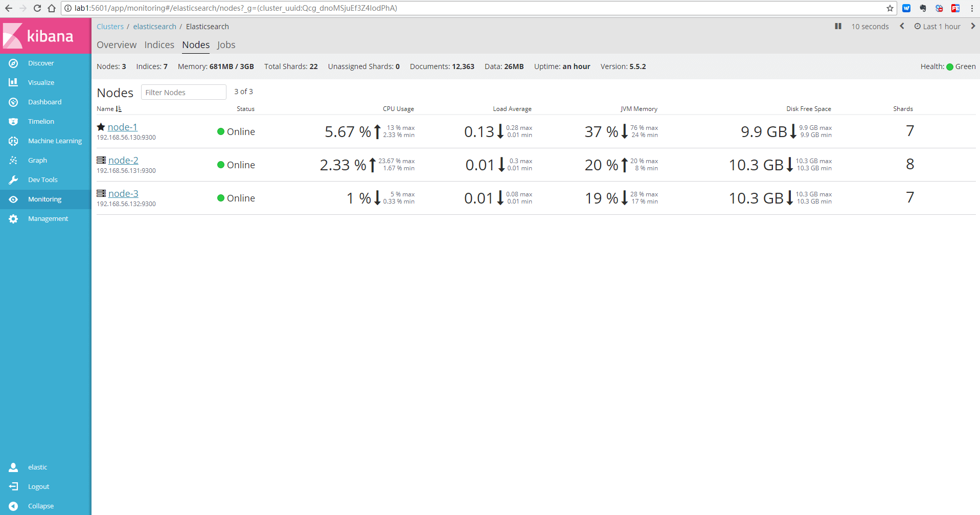Click the Logout arrow icon
980x515 pixels.
coord(13,487)
